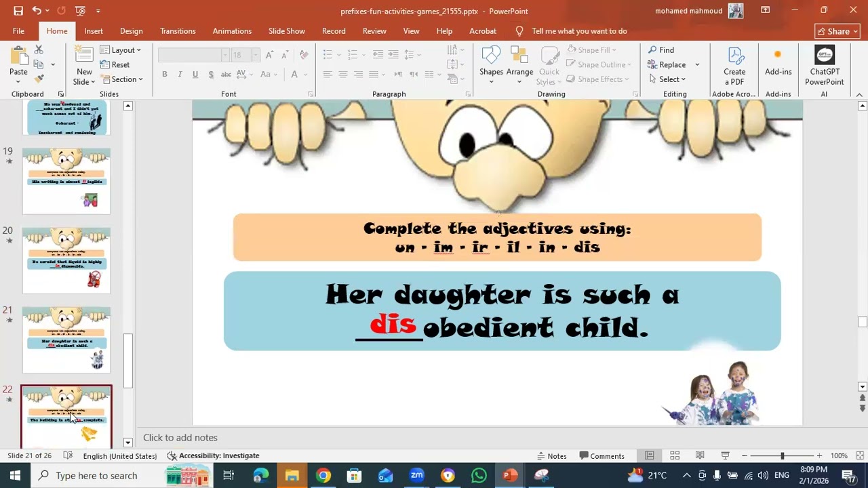Image resolution: width=868 pixels, height=488 pixels.
Task: Undo the last action
Action: pos(37,11)
